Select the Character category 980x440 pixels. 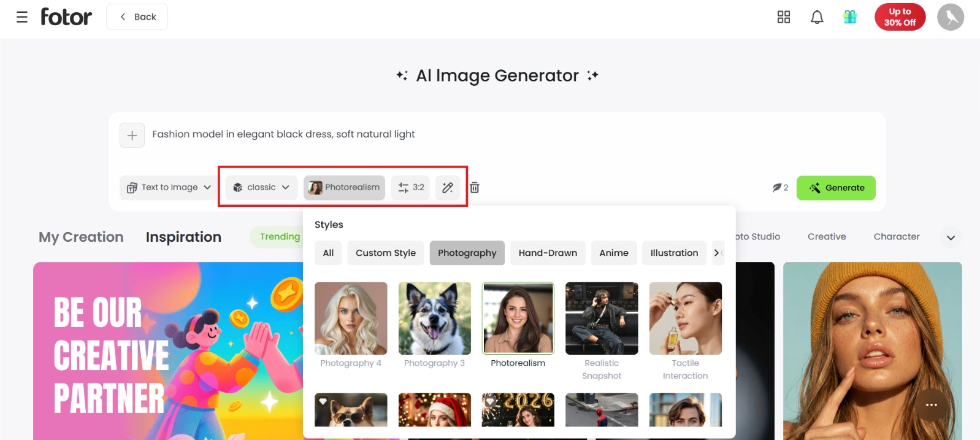pyautogui.click(x=897, y=237)
